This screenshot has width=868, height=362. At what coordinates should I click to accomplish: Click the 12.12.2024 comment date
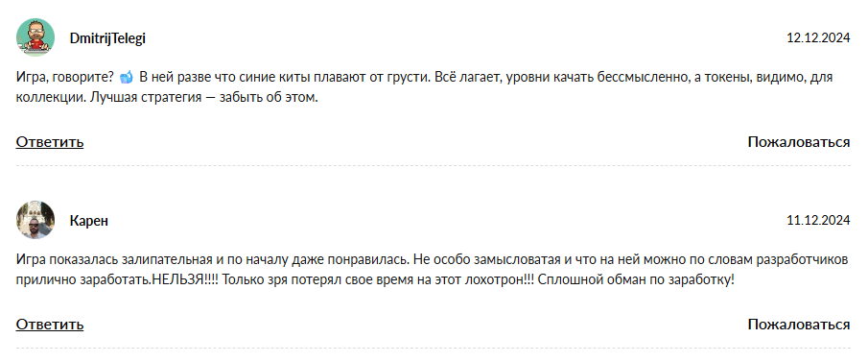point(818,38)
